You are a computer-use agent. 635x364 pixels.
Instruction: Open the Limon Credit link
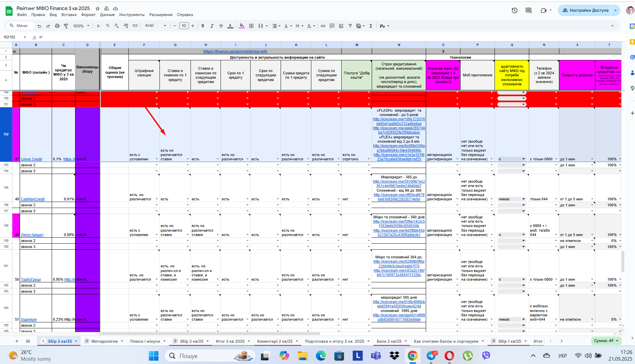pos(31,159)
